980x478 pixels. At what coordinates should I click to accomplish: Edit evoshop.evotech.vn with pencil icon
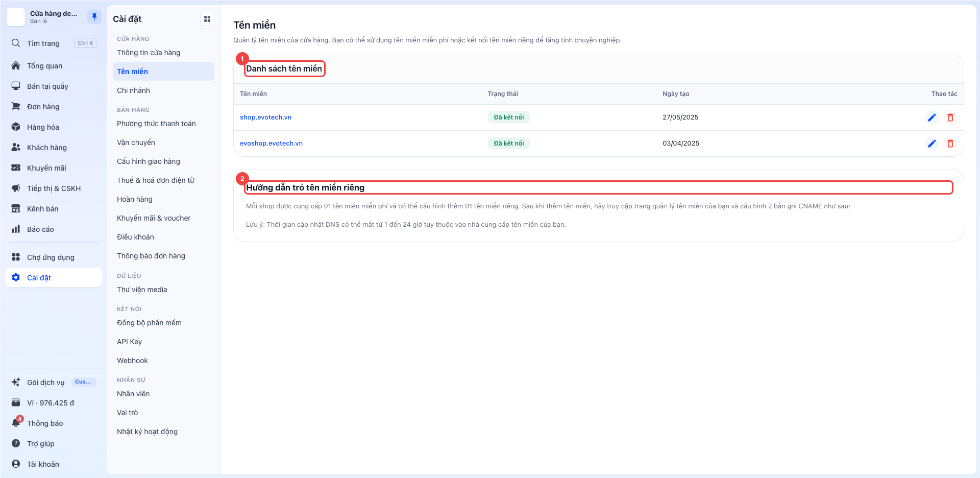932,144
